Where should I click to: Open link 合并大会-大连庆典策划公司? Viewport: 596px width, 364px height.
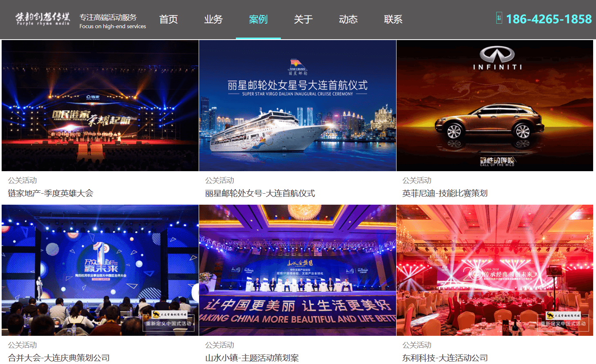click(x=59, y=358)
